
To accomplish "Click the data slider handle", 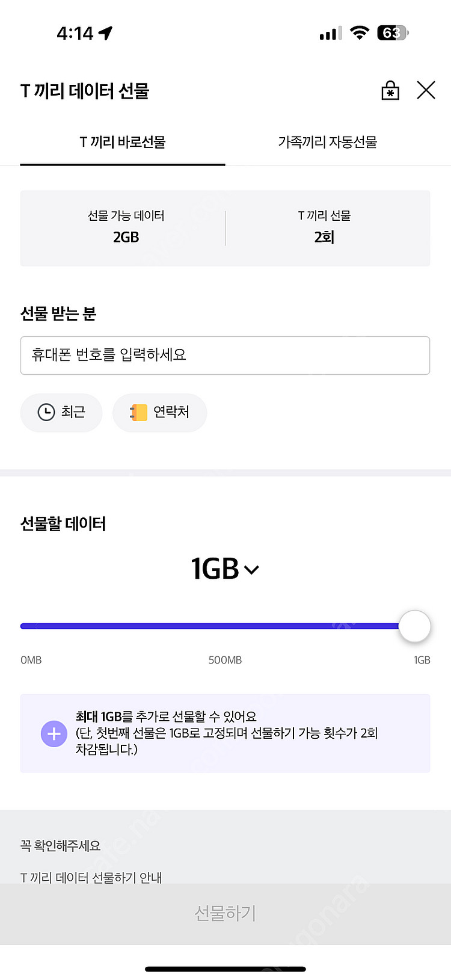I will (415, 626).
